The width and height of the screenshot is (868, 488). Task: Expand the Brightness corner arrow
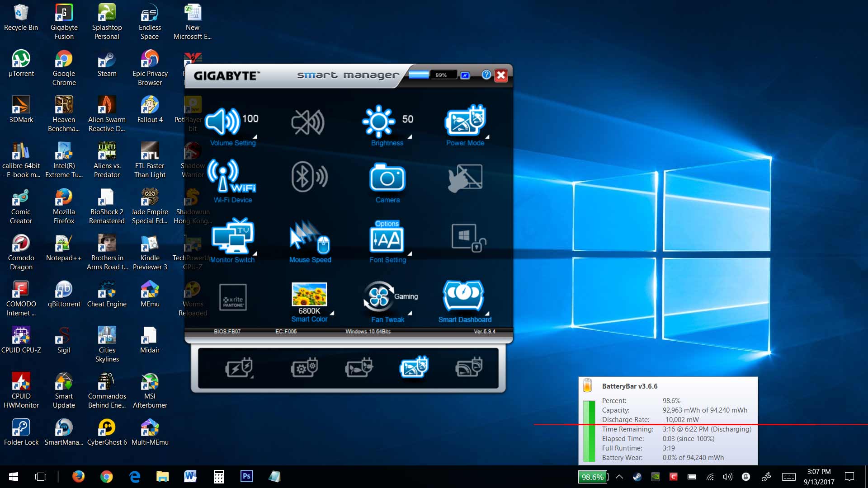click(x=410, y=136)
